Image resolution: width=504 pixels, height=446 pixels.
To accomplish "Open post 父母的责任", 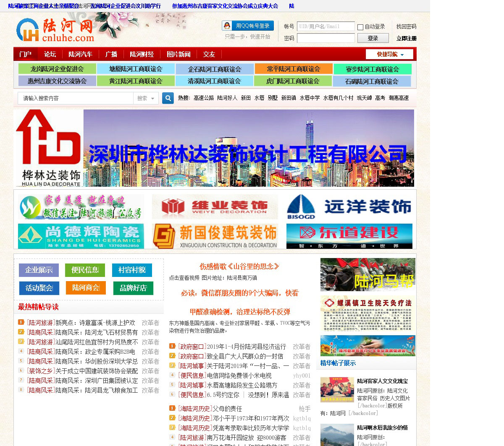I will (227, 408).
